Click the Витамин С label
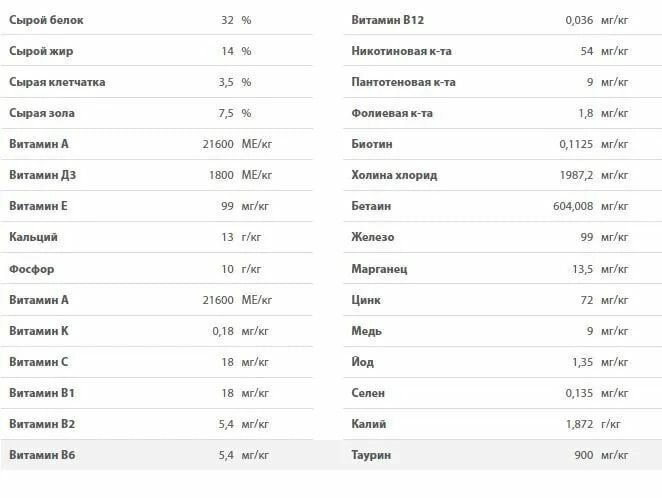 pos(39,362)
